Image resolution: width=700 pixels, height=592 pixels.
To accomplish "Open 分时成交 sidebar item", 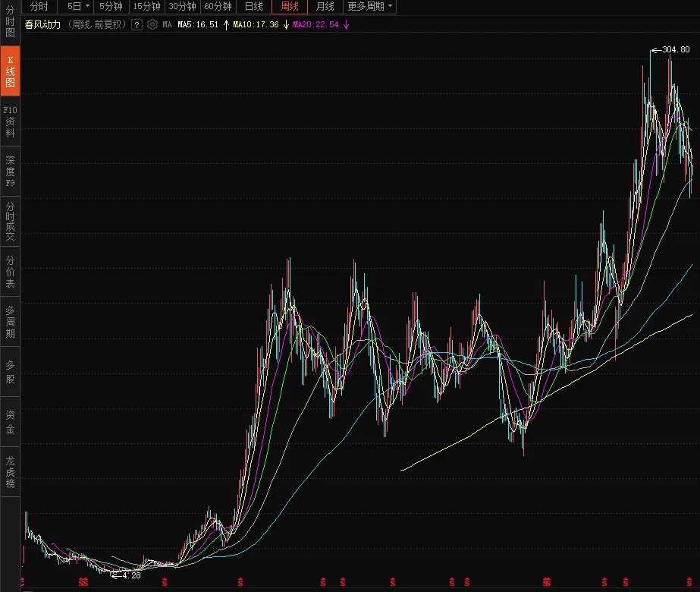I will click(x=10, y=222).
